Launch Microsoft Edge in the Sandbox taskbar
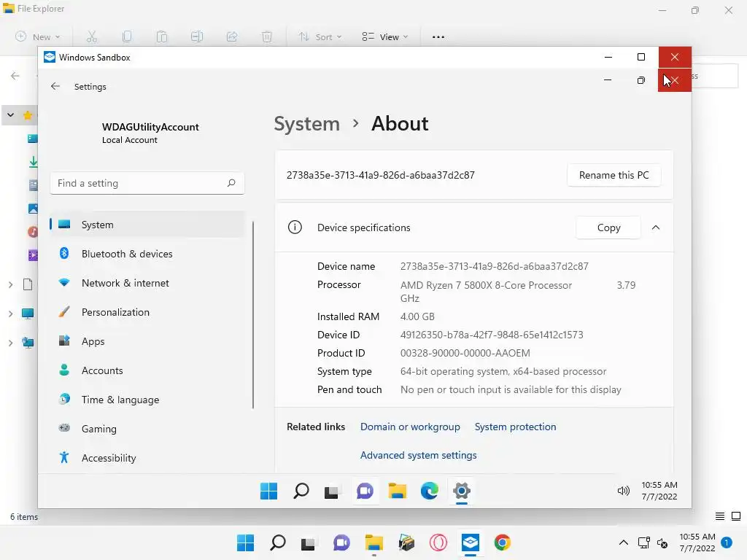The height and width of the screenshot is (560, 747). [x=429, y=491]
